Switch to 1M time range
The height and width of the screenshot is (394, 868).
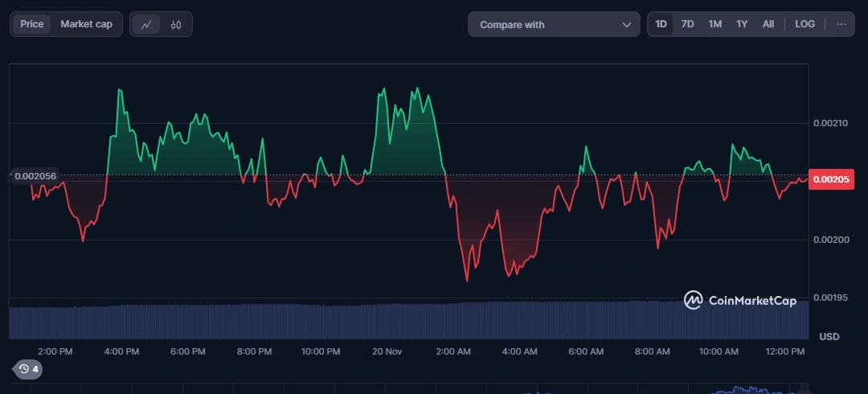714,24
